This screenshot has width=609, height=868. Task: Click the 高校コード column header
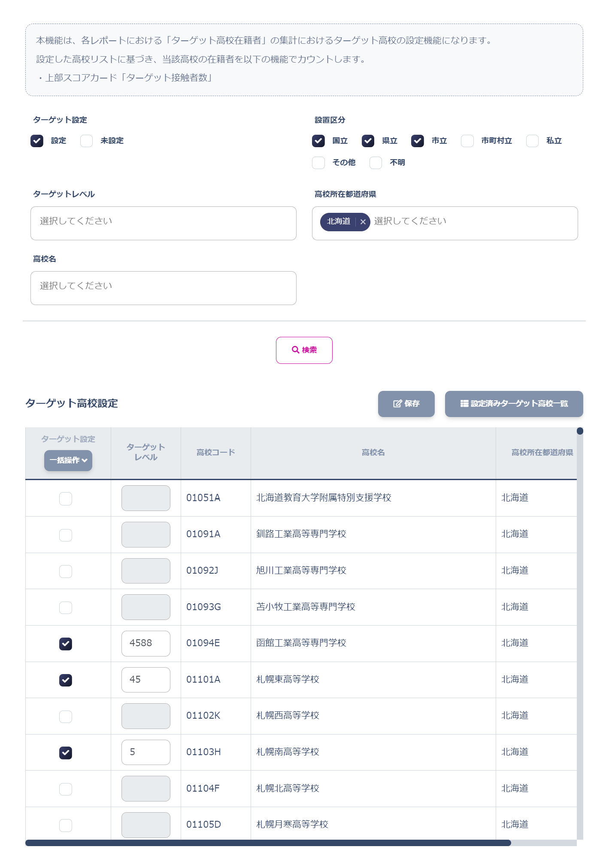click(216, 452)
